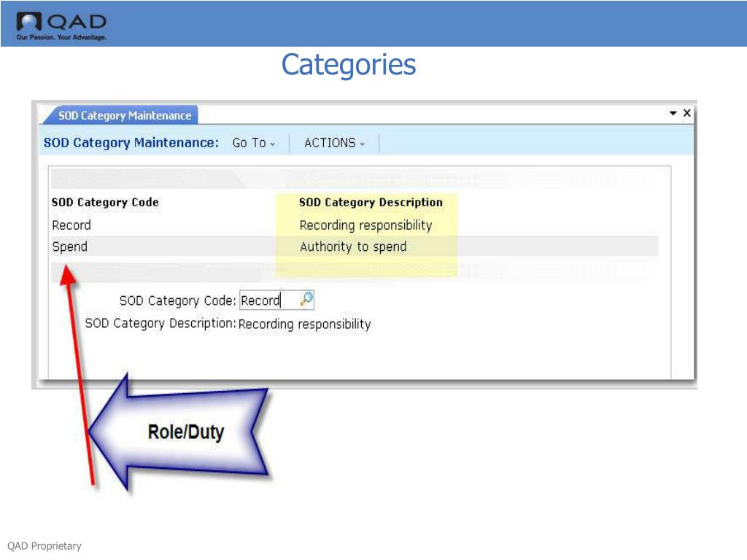Click the SOD Category Maintenance title menu
The width and height of the screenshot is (747, 560).
click(x=130, y=143)
